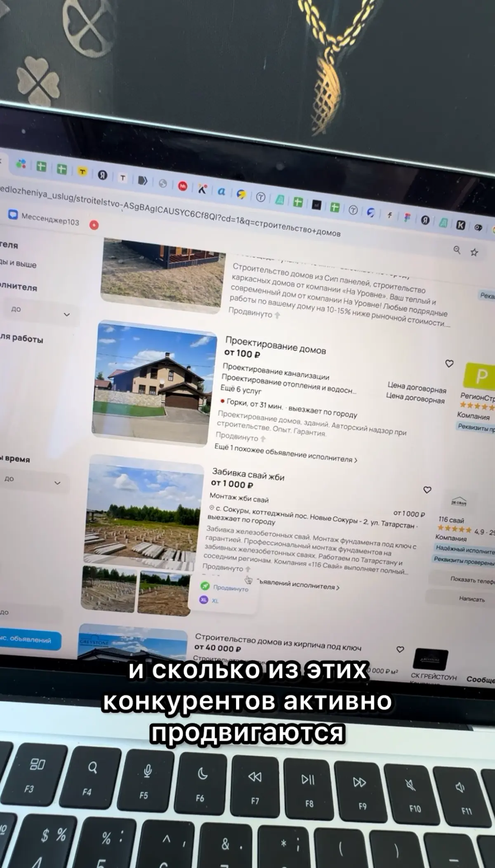Open the first small piles thumbnail

[108, 589]
